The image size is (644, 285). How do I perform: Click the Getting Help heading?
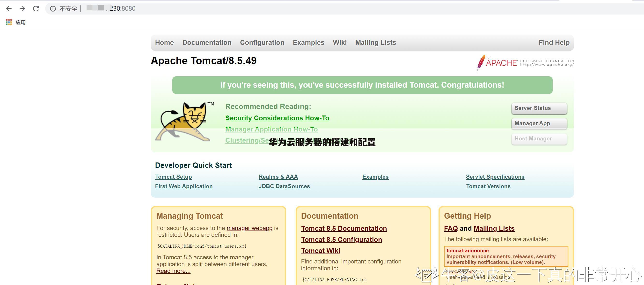tap(467, 216)
